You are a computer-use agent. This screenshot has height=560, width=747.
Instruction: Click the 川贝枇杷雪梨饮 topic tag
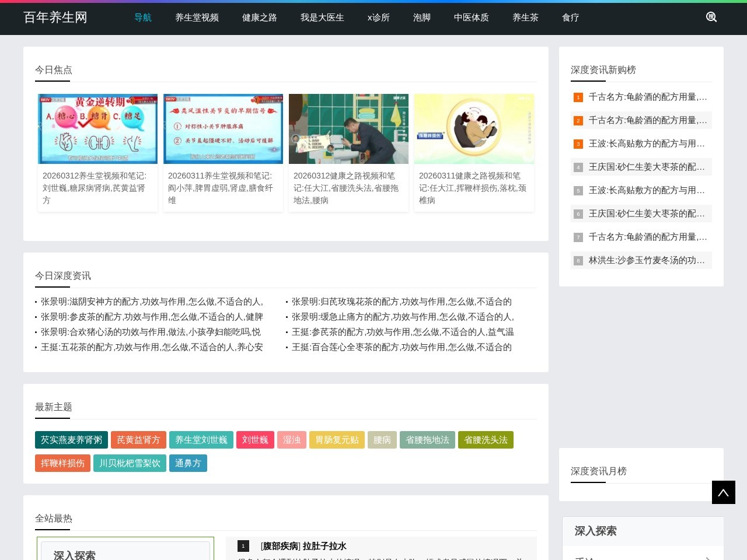point(130,463)
